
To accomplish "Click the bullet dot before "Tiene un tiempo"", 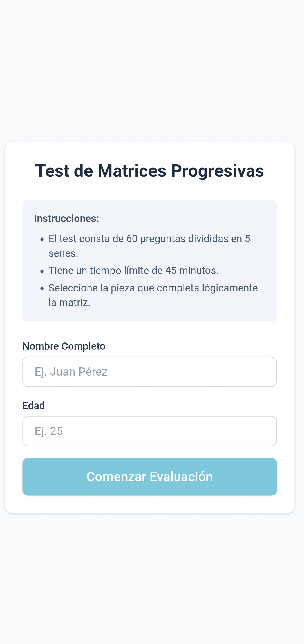I will [x=42, y=271].
